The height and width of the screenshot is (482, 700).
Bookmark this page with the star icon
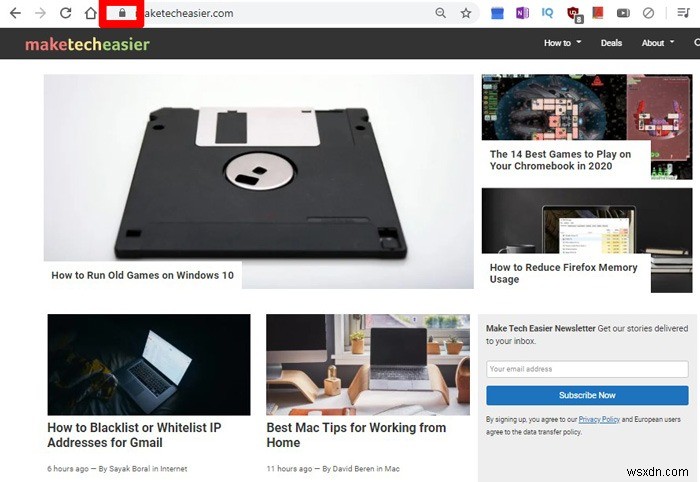(x=466, y=13)
